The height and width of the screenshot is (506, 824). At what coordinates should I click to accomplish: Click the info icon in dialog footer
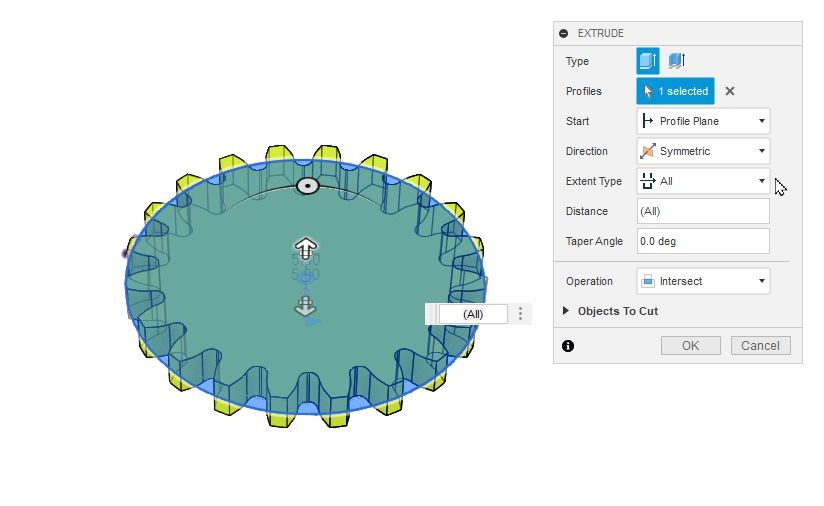point(568,346)
